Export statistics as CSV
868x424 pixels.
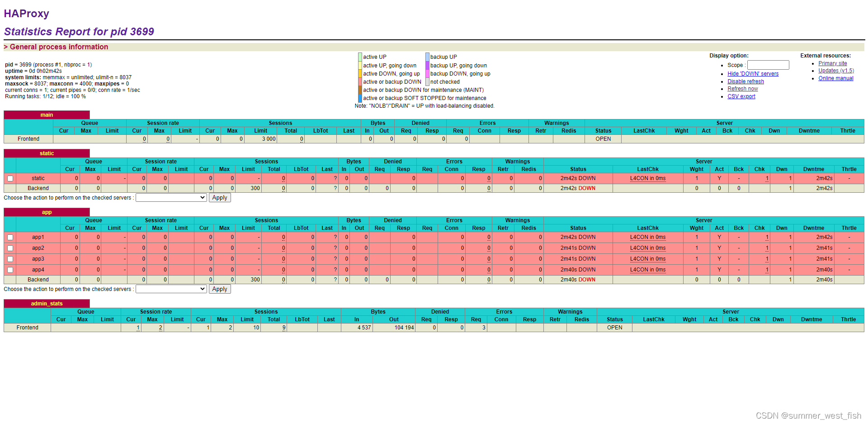[x=741, y=96]
